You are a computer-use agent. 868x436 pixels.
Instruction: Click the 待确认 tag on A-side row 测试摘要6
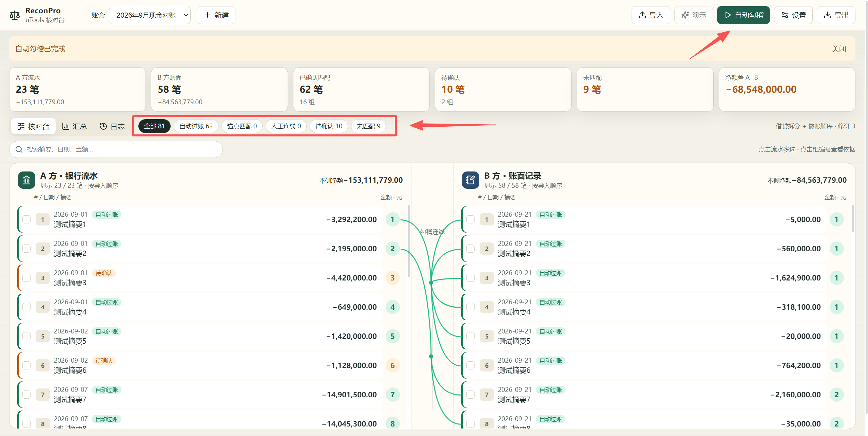[104, 361]
